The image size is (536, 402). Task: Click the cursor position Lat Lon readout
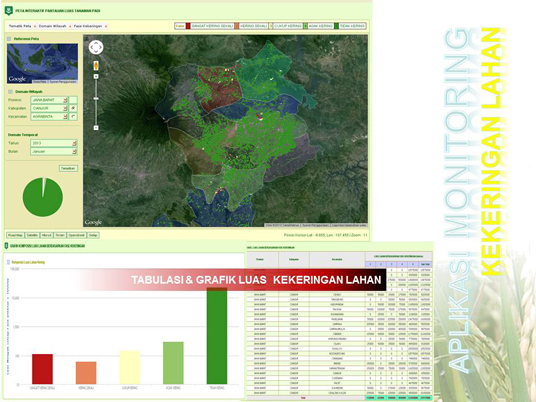pos(325,235)
